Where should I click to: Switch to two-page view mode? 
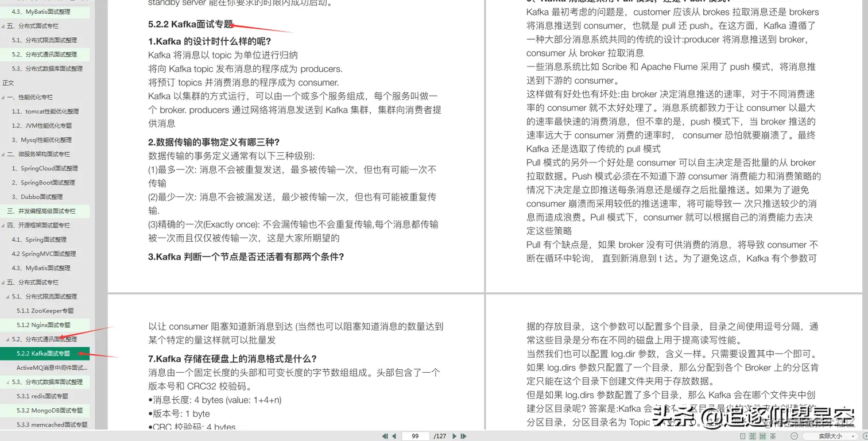[x=753, y=435]
